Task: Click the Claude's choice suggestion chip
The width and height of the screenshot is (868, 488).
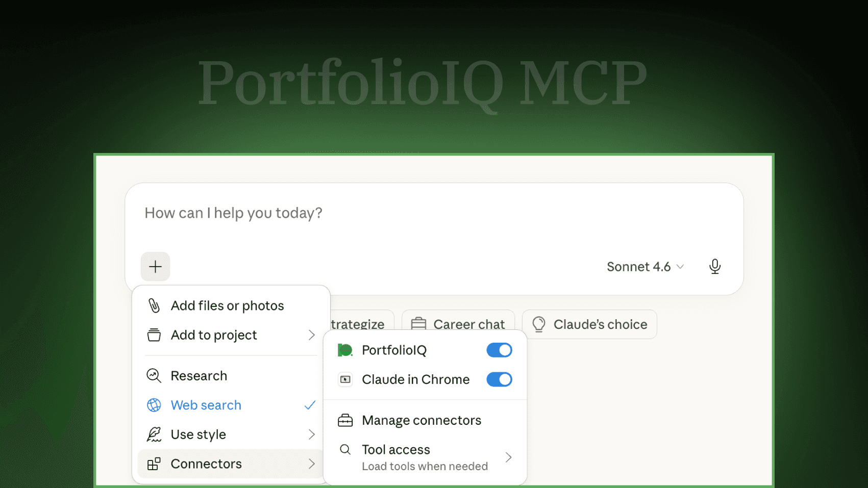Action: pyautogui.click(x=589, y=324)
